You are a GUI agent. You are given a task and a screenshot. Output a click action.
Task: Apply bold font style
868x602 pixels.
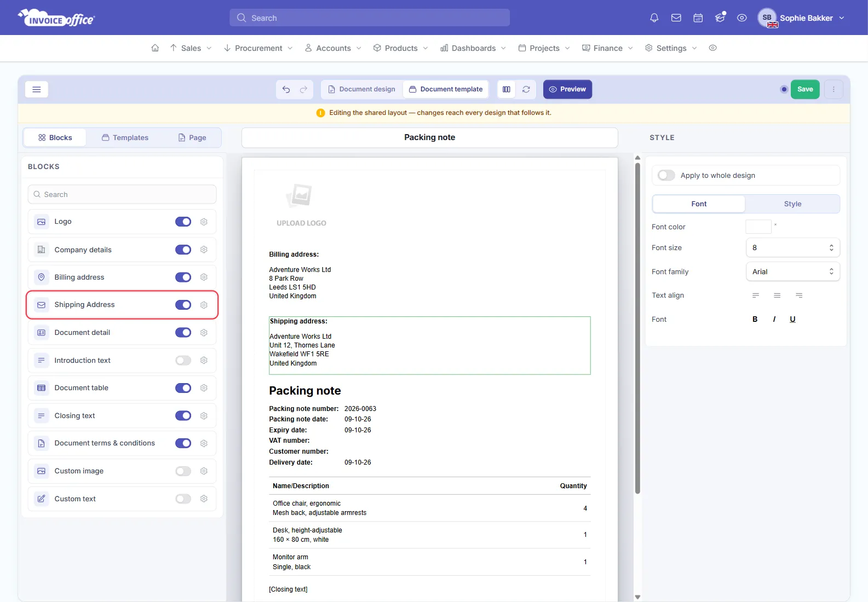pyautogui.click(x=755, y=319)
